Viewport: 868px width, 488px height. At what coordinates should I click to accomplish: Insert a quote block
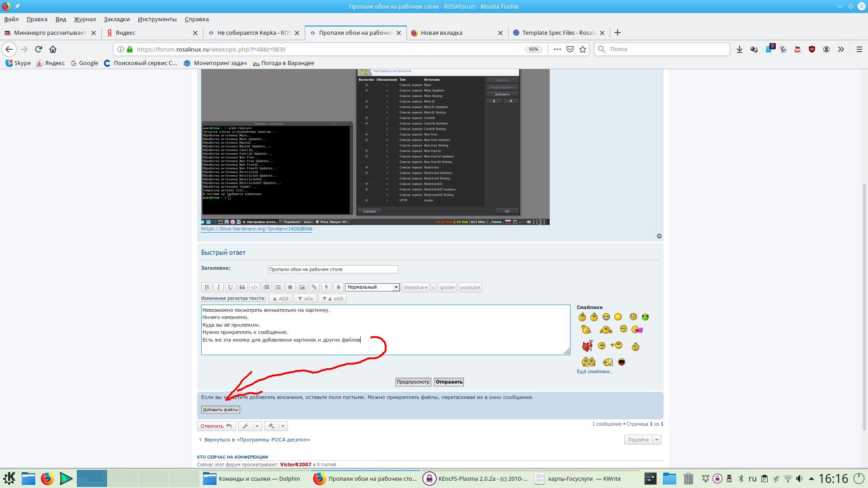tap(242, 287)
